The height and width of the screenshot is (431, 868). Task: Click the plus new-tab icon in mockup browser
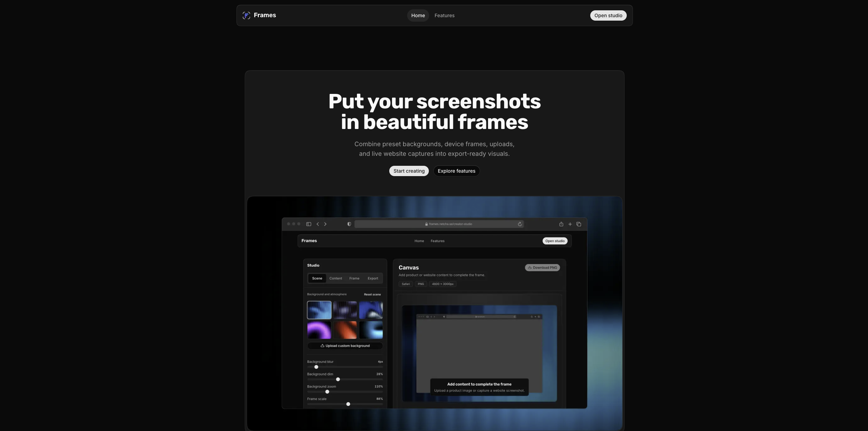(x=570, y=224)
